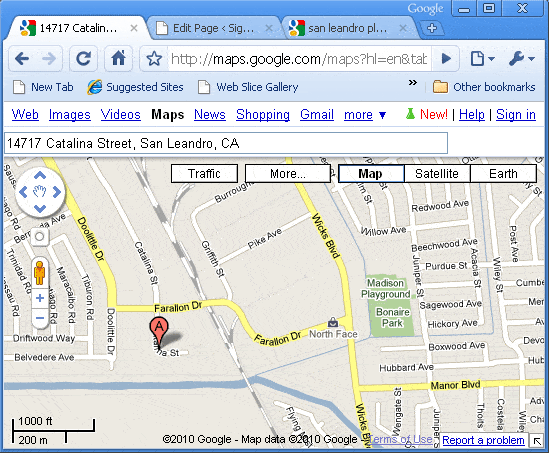This screenshot has height=453, width=549.
Task: Bookmark this page with the star icon
Action: [x=154, y=59]
